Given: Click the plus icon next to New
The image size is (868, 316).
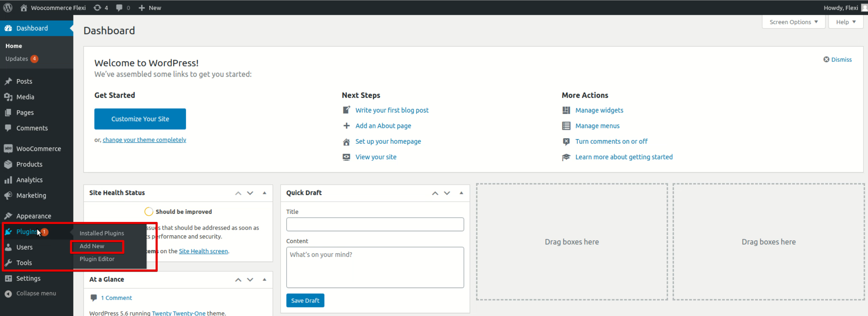Looking at the screenshot, I should pyautogui.click(x=142, y=7).
